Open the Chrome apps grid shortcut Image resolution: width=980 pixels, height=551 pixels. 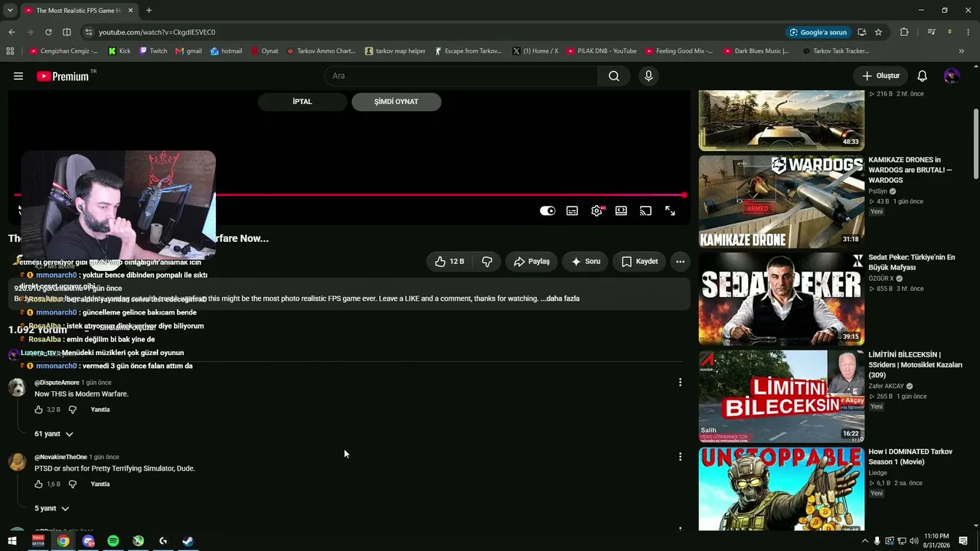pyautogui.click(x=10, y=51)
